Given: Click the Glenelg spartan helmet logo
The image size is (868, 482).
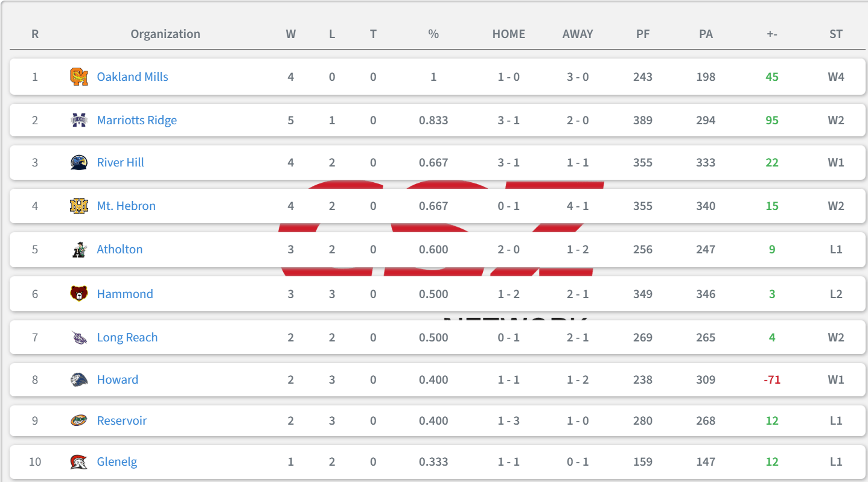Looking at the screenshot, I should click(79, 461).
